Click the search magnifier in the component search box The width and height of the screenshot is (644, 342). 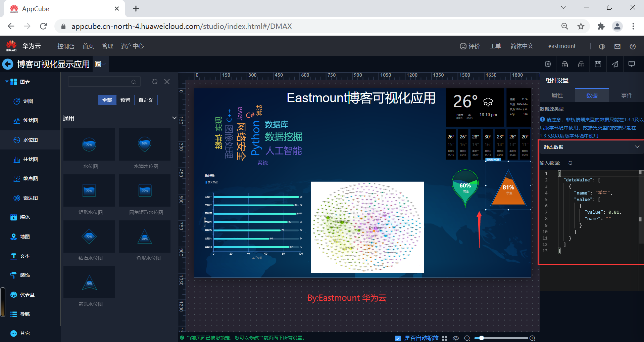click(134, 82)
